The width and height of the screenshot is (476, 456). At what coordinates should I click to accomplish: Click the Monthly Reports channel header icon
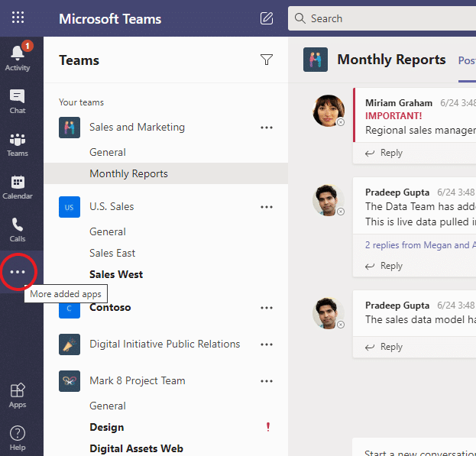(316, 60)
